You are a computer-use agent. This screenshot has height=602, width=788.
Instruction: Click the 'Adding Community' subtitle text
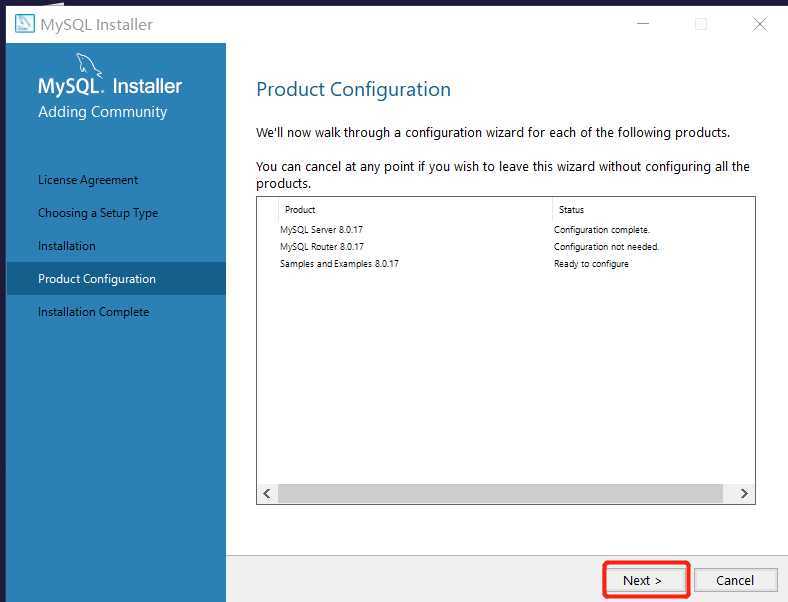[x=103, y=112]
